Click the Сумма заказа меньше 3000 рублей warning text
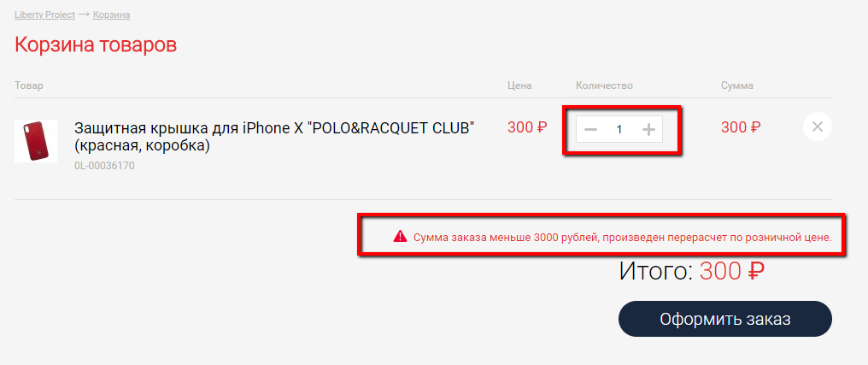 (623, 238)
